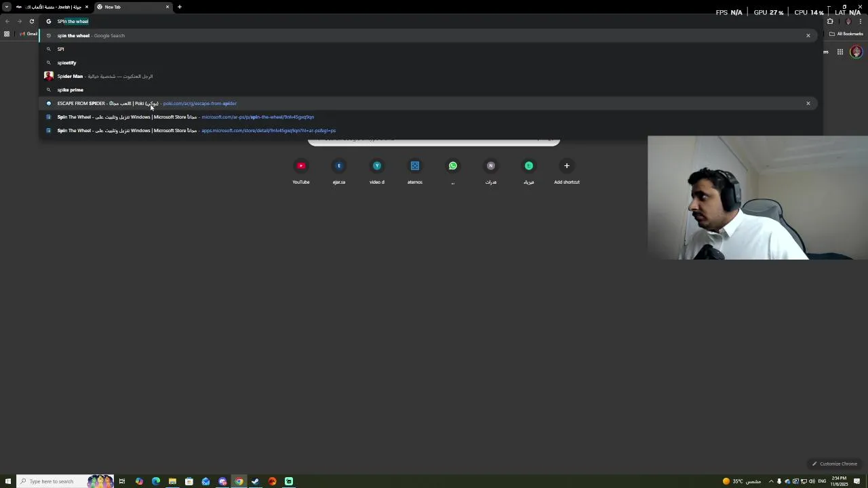Click the weather widget showing 35°C
The image size is (868, 488).
[x=741, y=481]
